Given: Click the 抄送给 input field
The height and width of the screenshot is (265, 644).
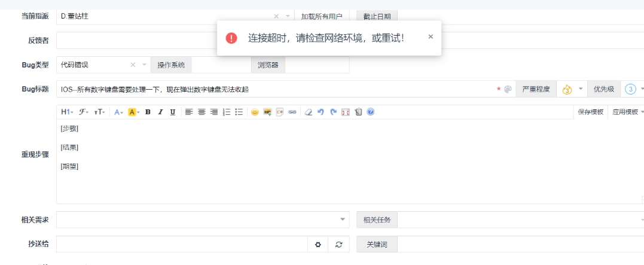Looking at the screenshot, I should 182,244.
